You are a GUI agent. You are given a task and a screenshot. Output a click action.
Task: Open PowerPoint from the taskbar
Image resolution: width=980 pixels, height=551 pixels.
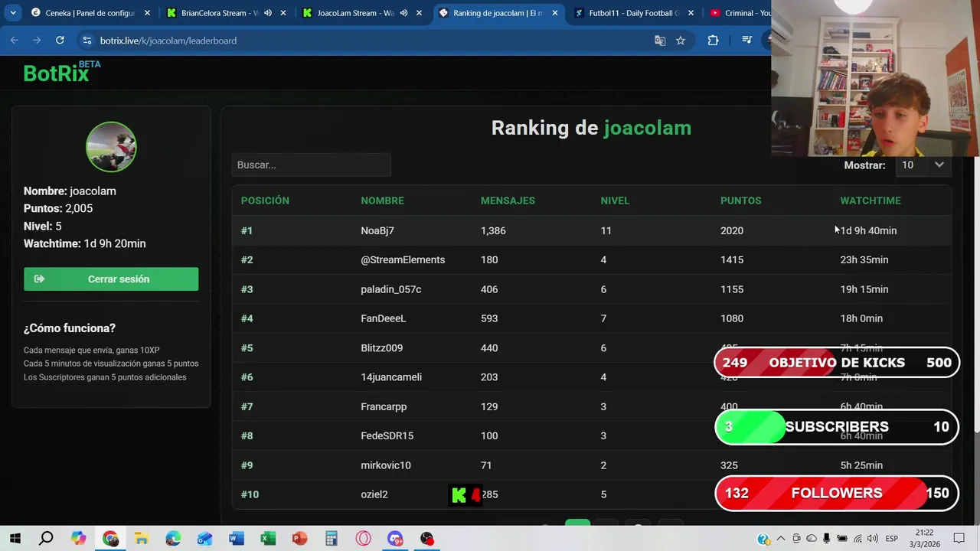click(299, 539)
